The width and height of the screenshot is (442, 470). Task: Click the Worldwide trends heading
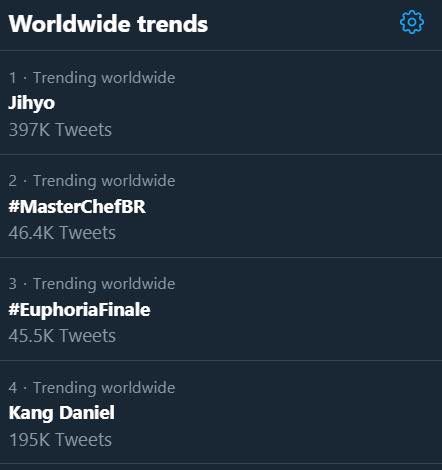tap(108, 24)
